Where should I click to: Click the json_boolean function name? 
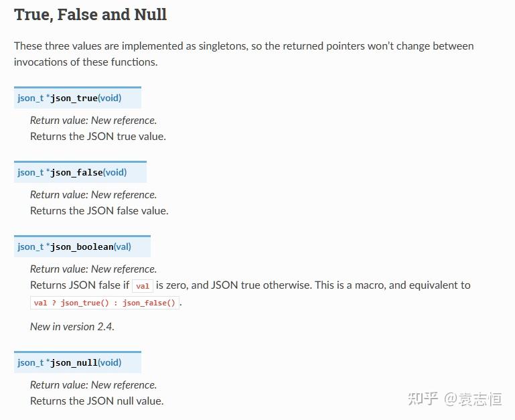pyautogui.click(x=82, y=247)
